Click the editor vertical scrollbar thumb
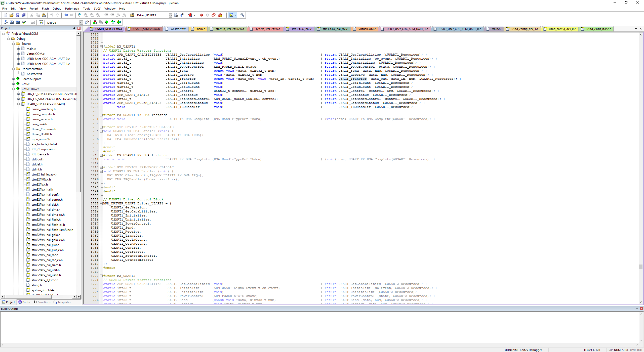The image size is (644, 352). tap(640, 267)
